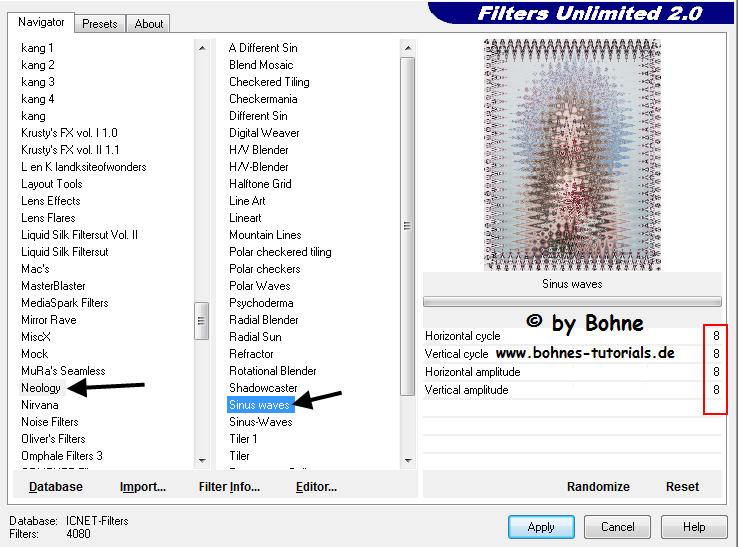Randomize the filter settings

pyautogui.click(x=598, y=487)
